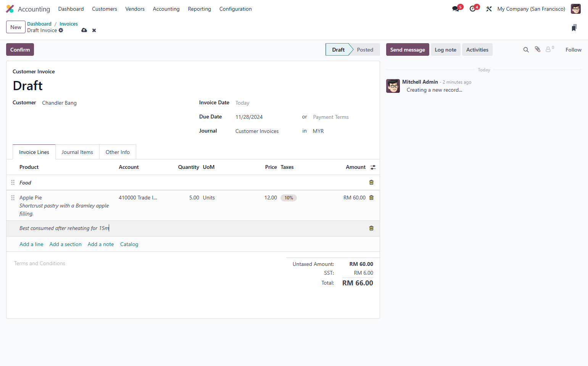Click the bookmark icon at top right
The image size is (588, 366).
pos(574,28)
